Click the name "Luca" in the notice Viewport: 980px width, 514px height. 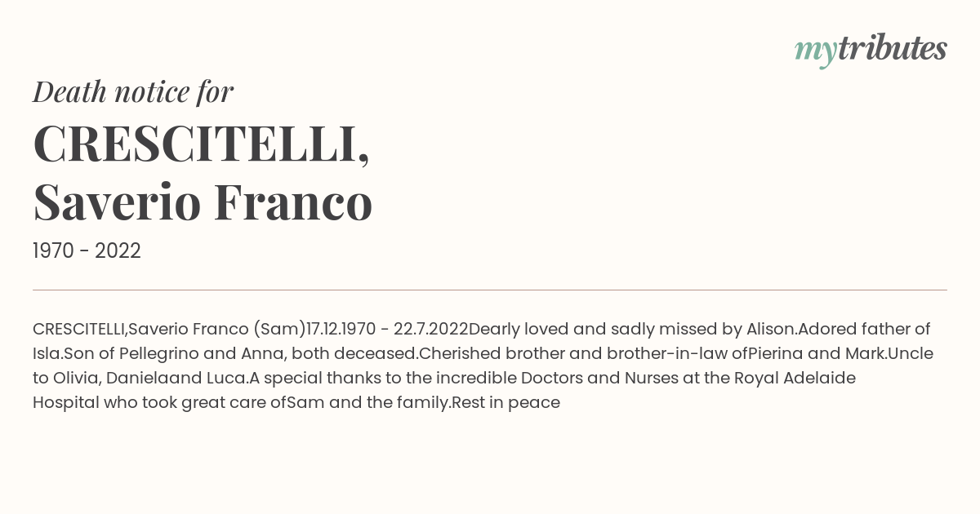pyautogui.click(x=225, y=379)
